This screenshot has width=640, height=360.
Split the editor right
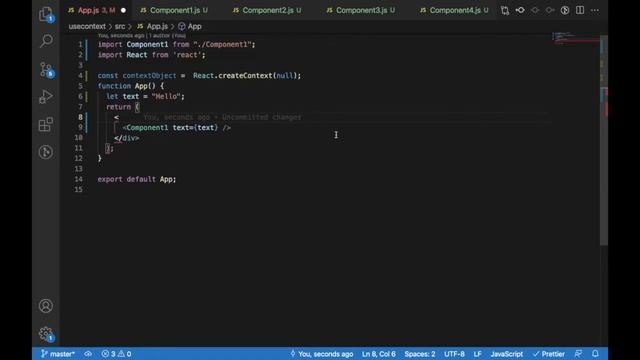[x=580, y=10]
